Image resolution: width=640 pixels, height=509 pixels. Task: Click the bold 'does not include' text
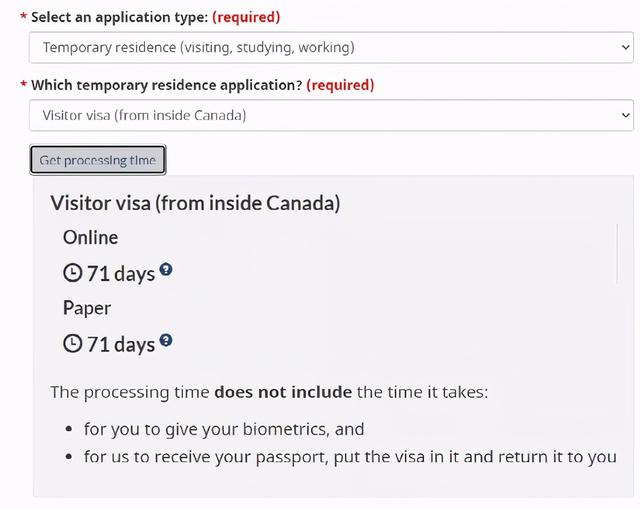click(283, 392)
